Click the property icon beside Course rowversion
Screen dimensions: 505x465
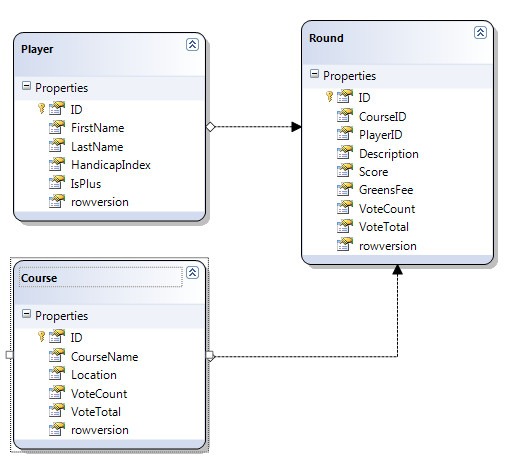pyautogui.click(x=57, y=429)
